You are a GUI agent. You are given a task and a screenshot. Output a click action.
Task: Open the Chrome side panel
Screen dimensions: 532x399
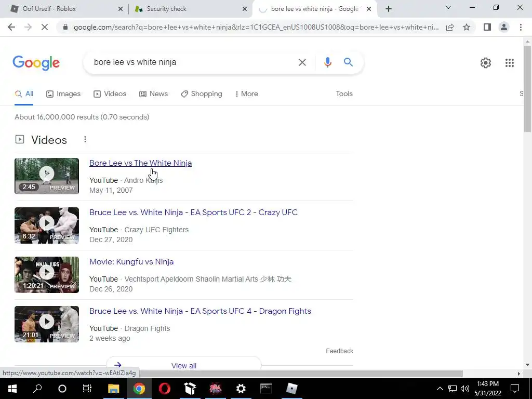487,27
